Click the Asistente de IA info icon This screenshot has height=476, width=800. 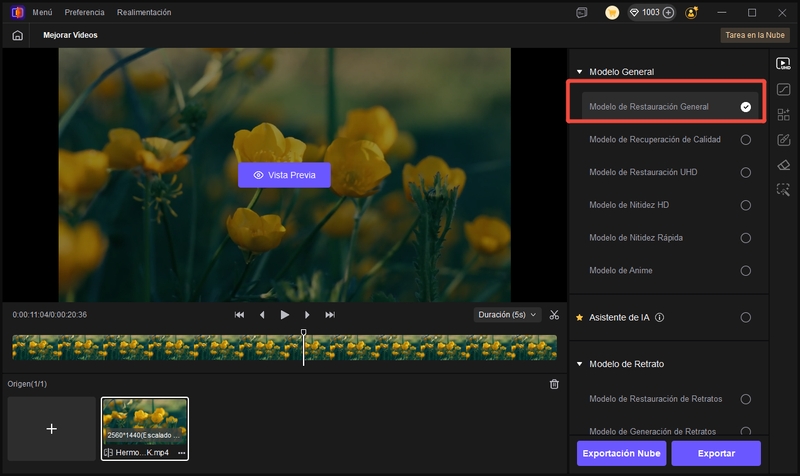point(659,317)
